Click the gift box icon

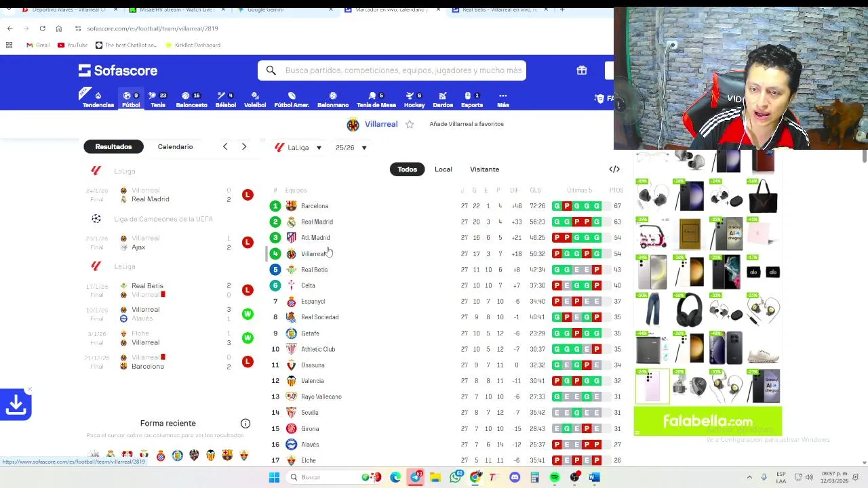click(582, 70)
